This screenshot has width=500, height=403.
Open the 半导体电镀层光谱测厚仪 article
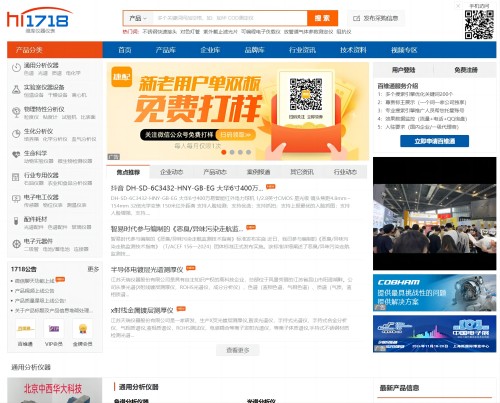pos(147,270)
